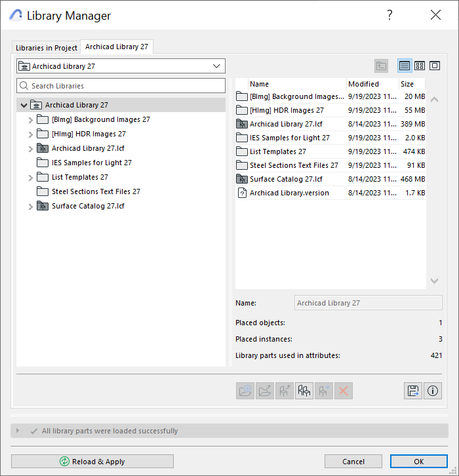
Task: Click the Library parts used in attributes value 421
Action: pos(436,355)
